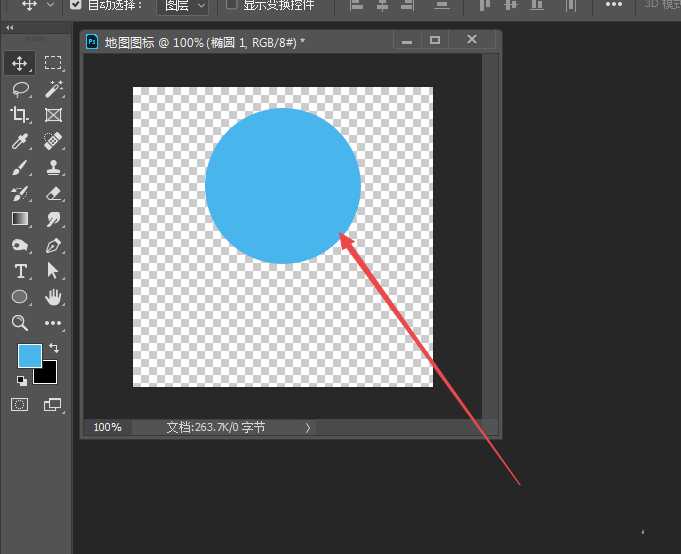Image resolution: width=681 pixels, height=554 pixels.
Task: Select the Eyedropper tool
Action: pyautogui.click(x=20, y=141)
